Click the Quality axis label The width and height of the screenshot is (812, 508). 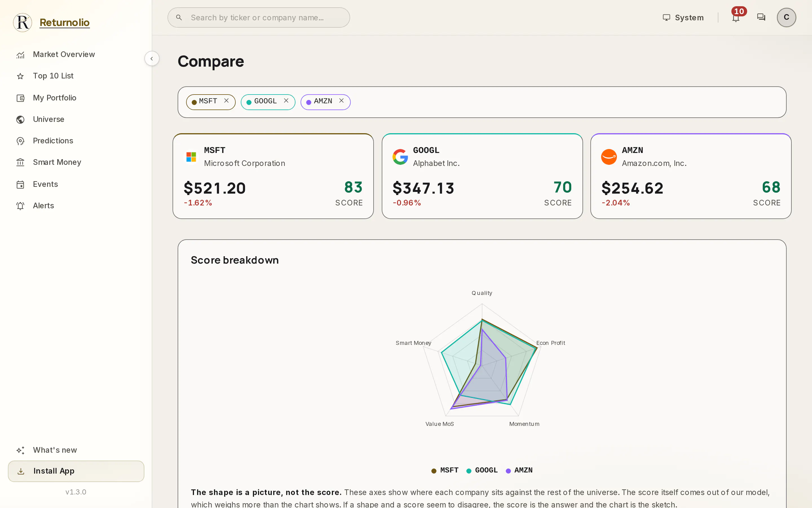click(x=482, y=293)
